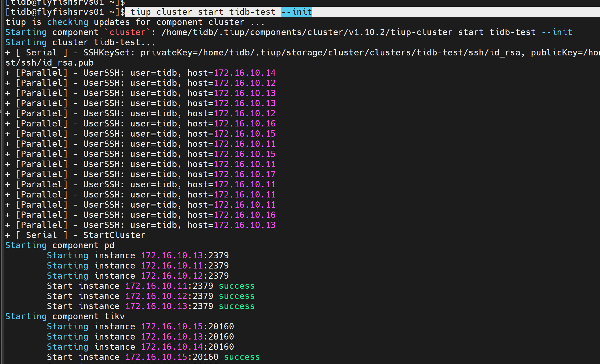Click the text "tiup is checking updates for component cluster ..."

pyautogui.click(x=135, y=22)
